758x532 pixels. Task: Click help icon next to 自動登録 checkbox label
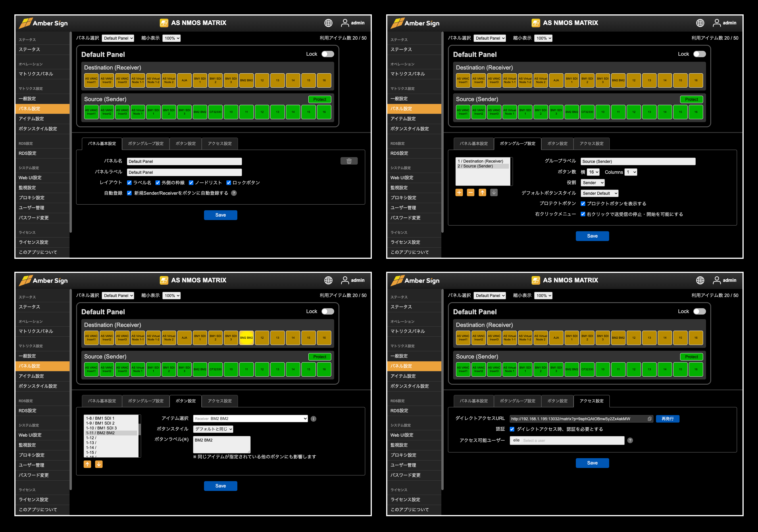234,193
